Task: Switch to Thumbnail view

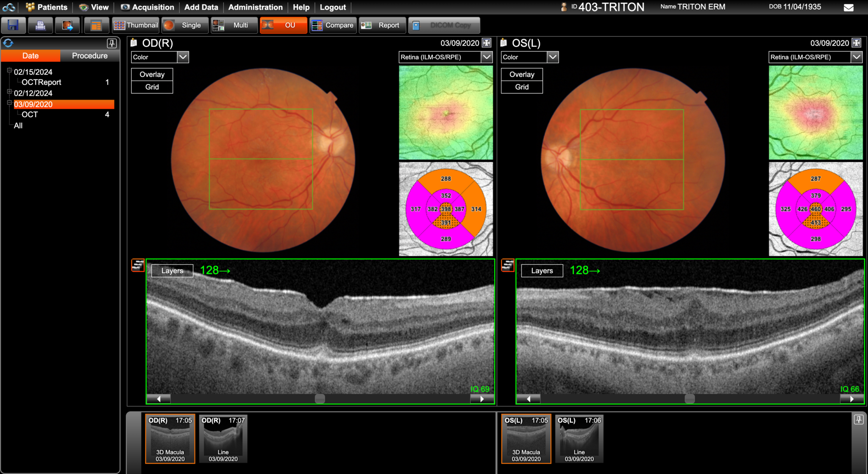Action: pyautogui.click(x=135, y=25)
